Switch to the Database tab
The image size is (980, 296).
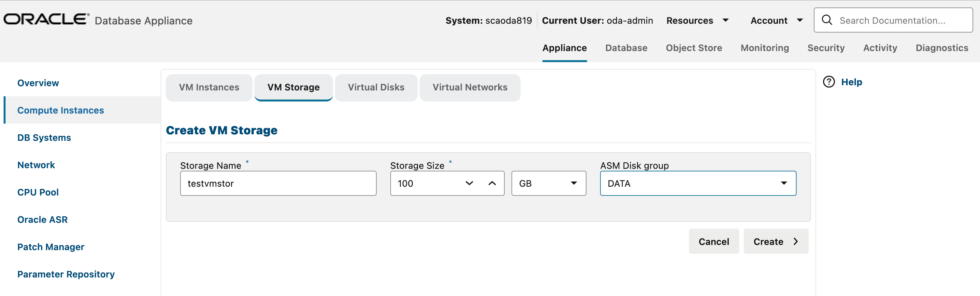(626, 48)
